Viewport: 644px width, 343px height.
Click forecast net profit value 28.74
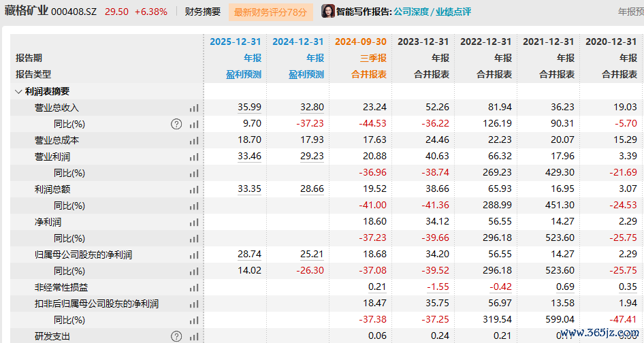pos(249,255)
